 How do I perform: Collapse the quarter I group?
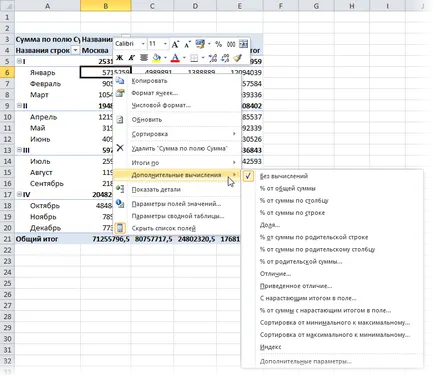[x=19, y=61]
